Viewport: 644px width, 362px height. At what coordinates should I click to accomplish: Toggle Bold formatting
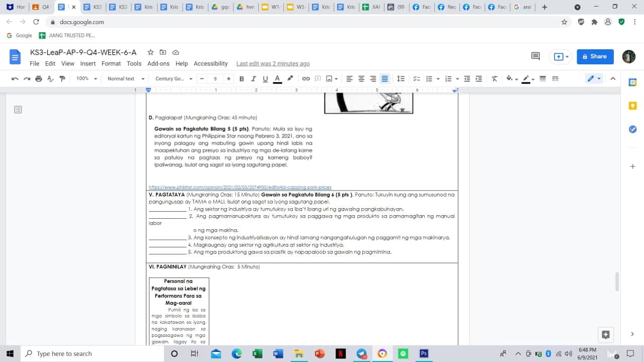point(242,79)
